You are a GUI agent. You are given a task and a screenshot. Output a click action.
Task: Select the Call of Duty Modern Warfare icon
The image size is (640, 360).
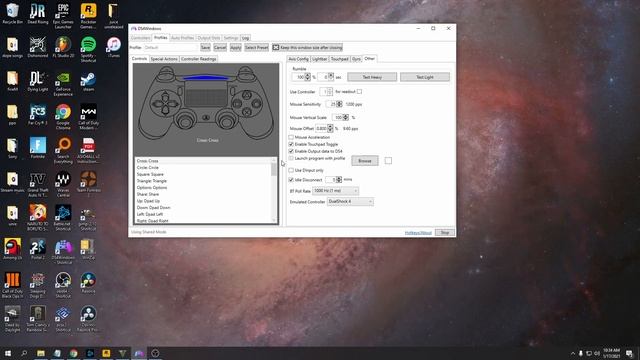(x=88, y=117)
